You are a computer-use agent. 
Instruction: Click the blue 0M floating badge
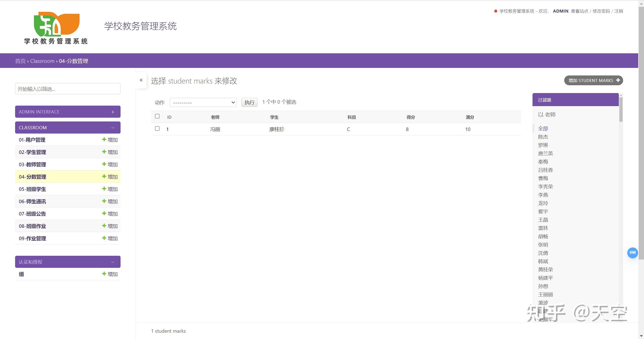click(x=632, y=253)
